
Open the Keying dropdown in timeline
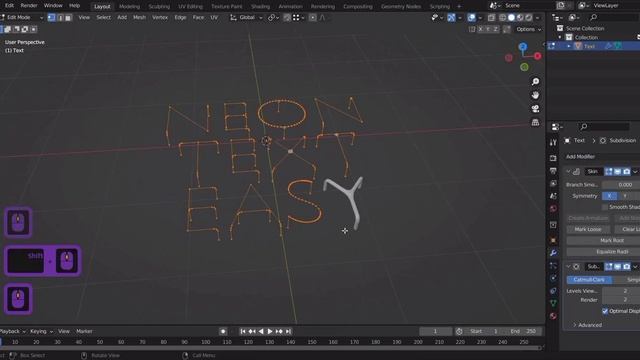[x=41, y=331]
